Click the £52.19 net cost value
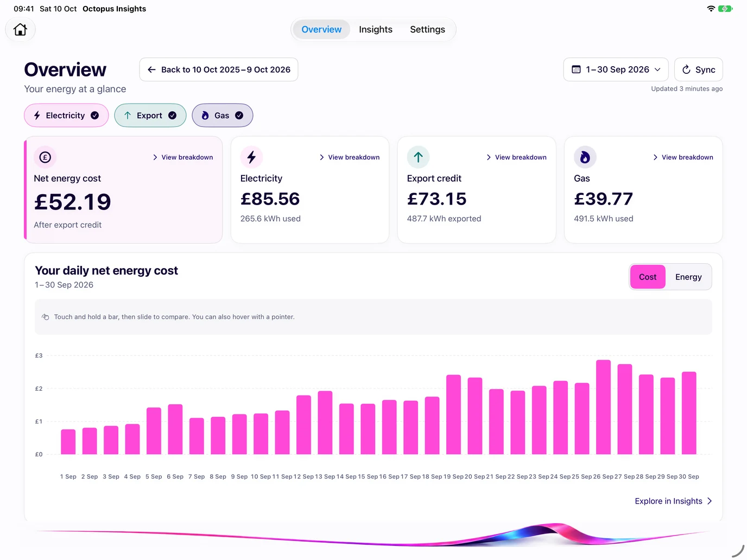The image size is (747, 560). pos(73,202)
